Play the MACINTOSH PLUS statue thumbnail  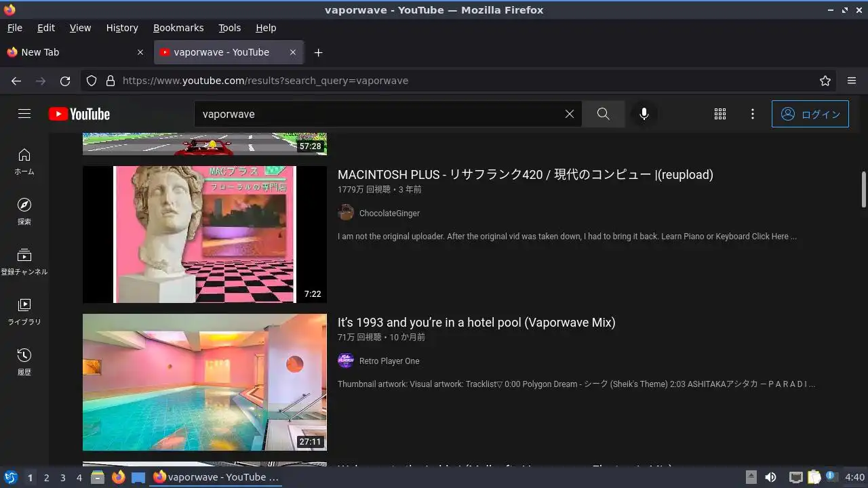click(x=205, y=235)
